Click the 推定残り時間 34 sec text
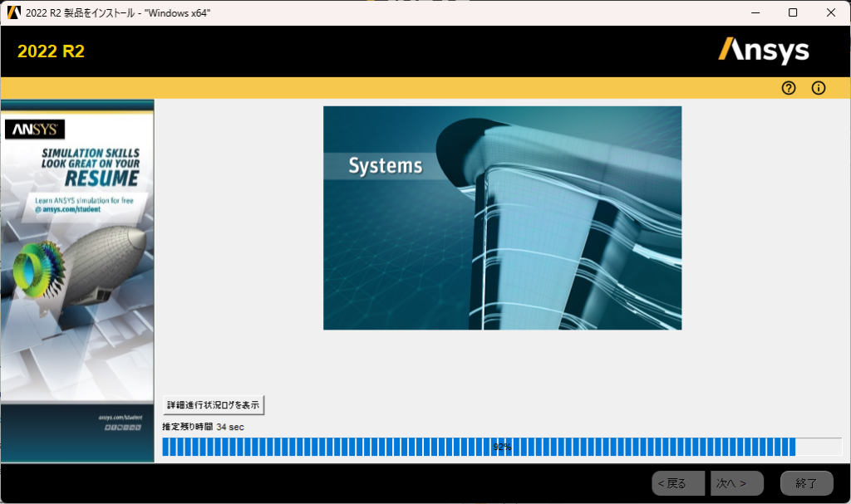Screen dimensions: 851x504 (203, 427)
